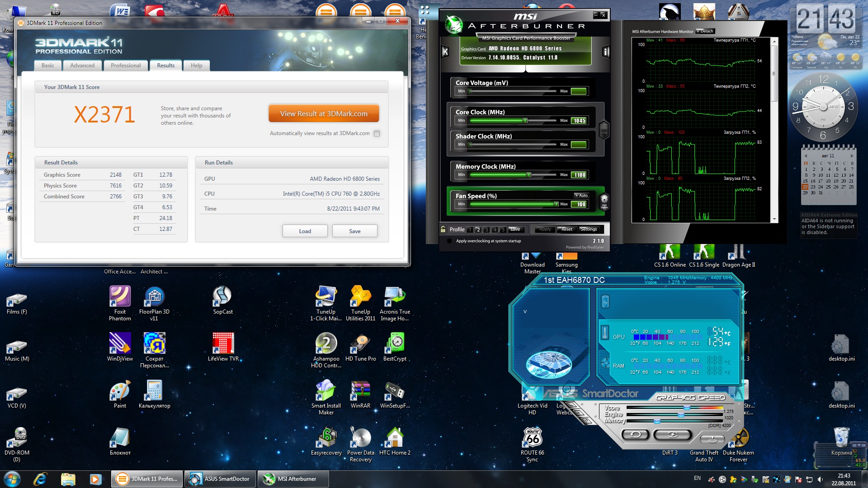
Task: Click SmartDoctor's fan icon beside RAM
Action: [605, 363]
